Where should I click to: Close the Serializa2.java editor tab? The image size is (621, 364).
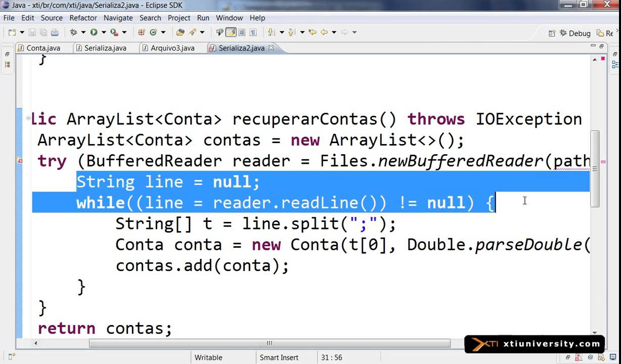(x=271, y=48)
